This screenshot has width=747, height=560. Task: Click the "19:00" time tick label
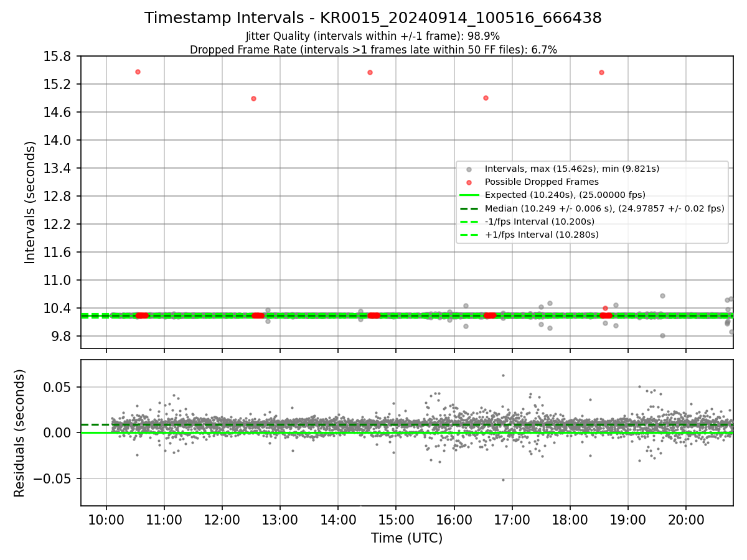[628, 520]
